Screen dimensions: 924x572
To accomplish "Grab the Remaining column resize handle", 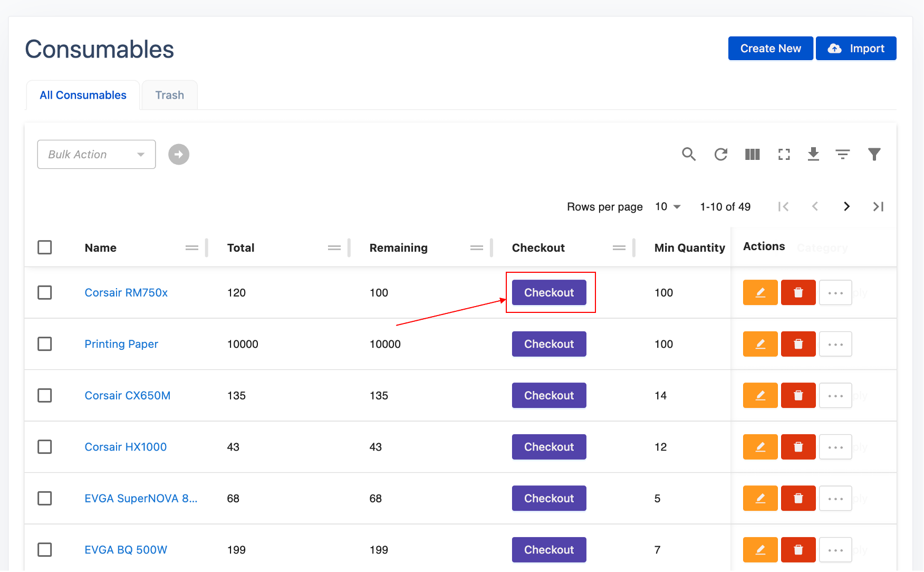I will tap(492, 247).
